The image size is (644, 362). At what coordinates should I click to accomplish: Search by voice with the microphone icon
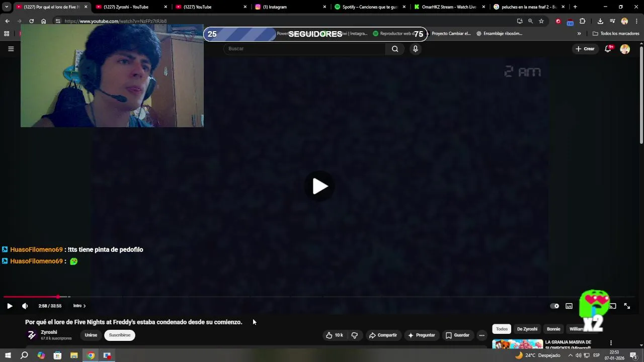coord(415,49)
